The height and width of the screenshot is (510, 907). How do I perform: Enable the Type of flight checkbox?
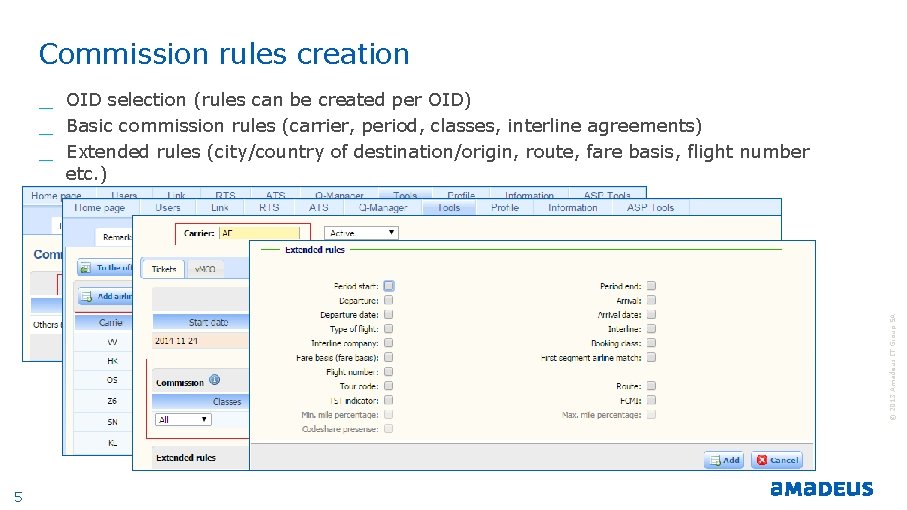389,328
